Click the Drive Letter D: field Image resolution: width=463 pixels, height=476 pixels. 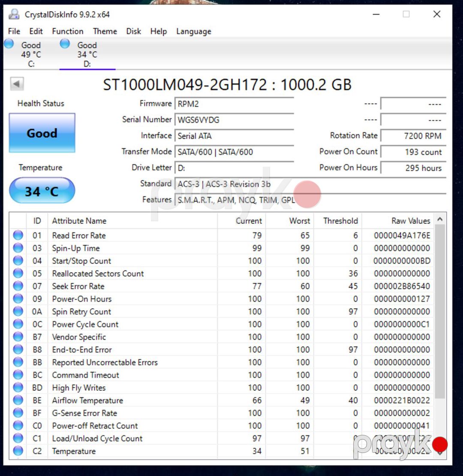pyautogui.click(x=234, y=168)
